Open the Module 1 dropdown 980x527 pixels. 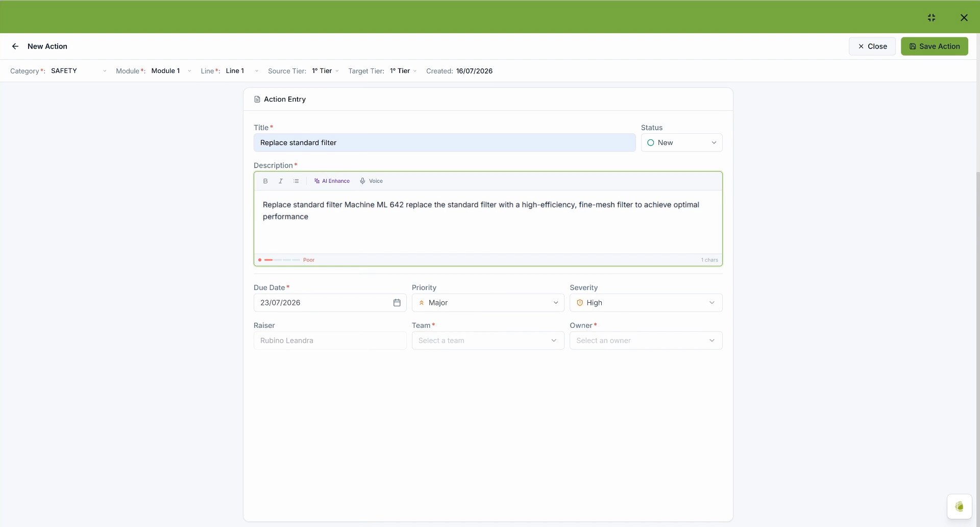171,71
